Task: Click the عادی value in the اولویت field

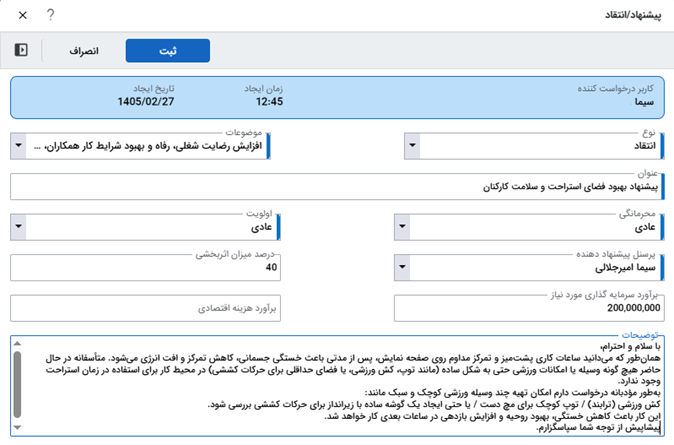Action: click(261, 227)
